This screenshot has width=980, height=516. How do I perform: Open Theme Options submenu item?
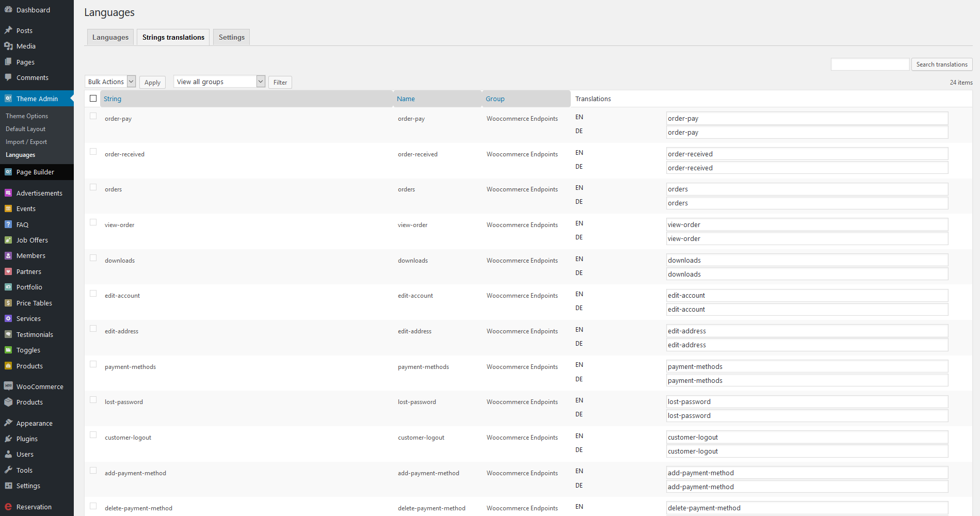click(x=27, y=116)
